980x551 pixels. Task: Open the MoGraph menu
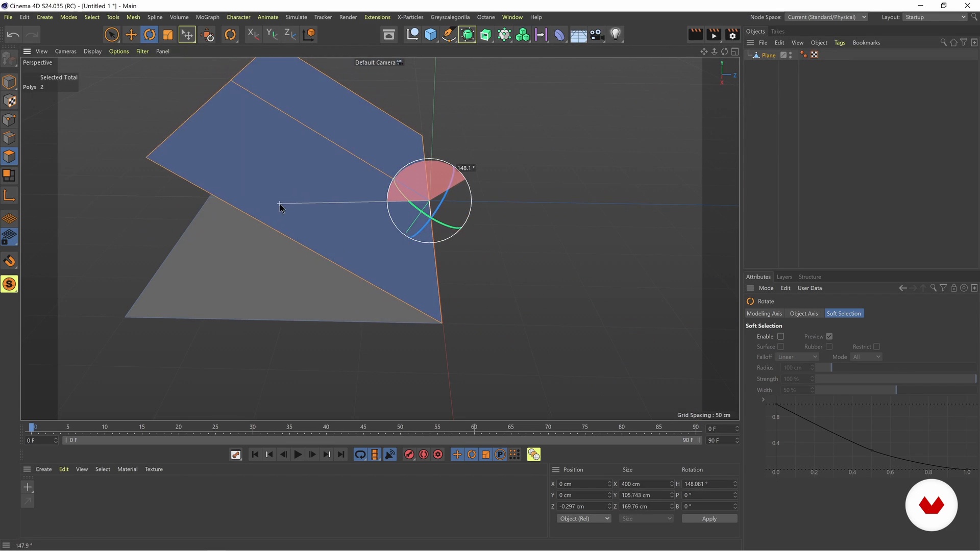coord(207,17)
